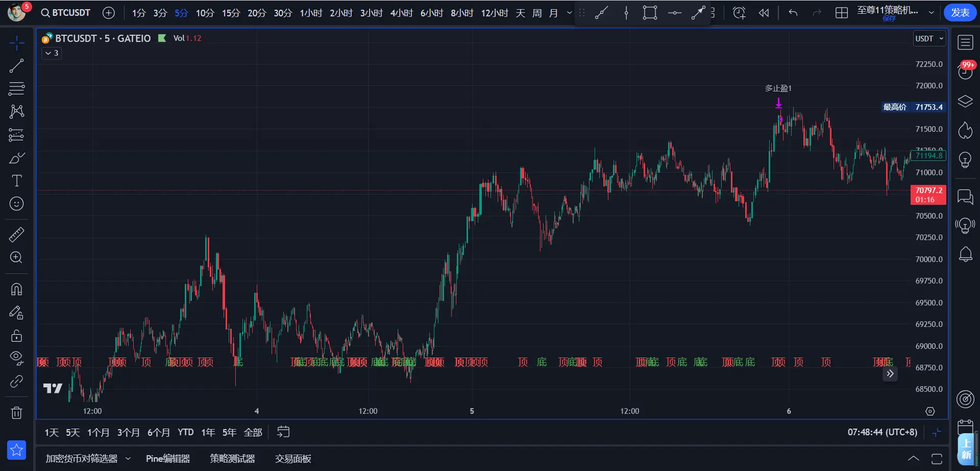The width and height of the screenshot is (980, 471).
Task: Open the Pine编辑器 tab
Action: point(168,459)
